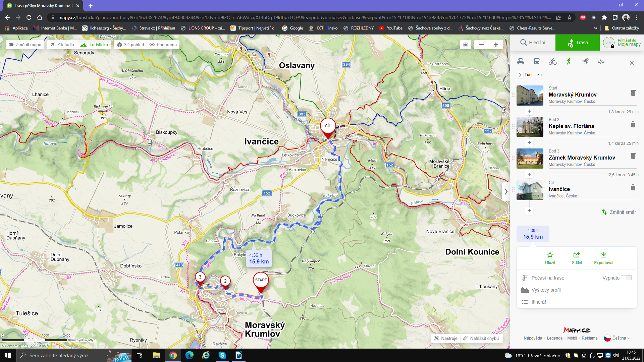
Task: Toggle the Počasí na trase switch
Action: click(x=626, y=278)
